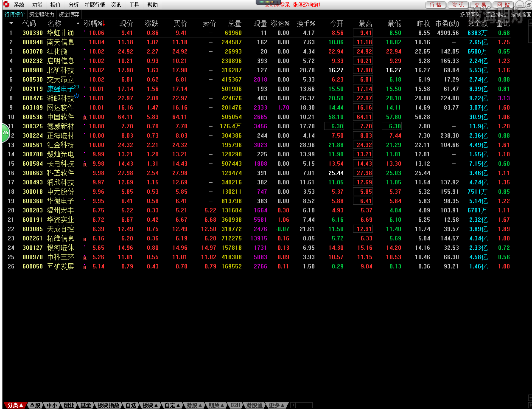Screen dimensions: 532x409
Task: Open the 扩展行情 menu
Action: point(95,5)
